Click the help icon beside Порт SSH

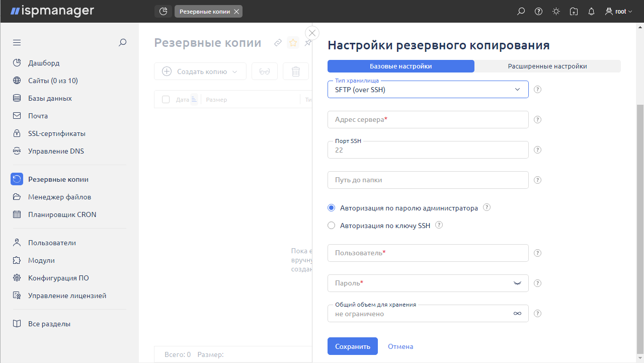click(537, 150)
